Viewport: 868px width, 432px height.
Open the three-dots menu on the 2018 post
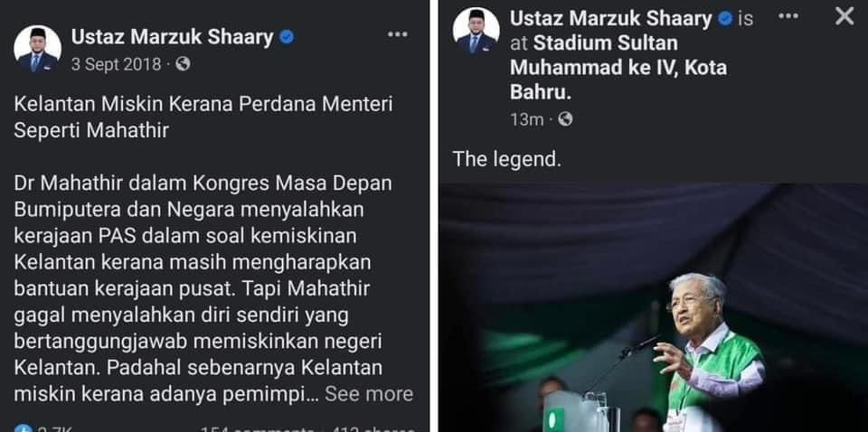pos(398,35)
